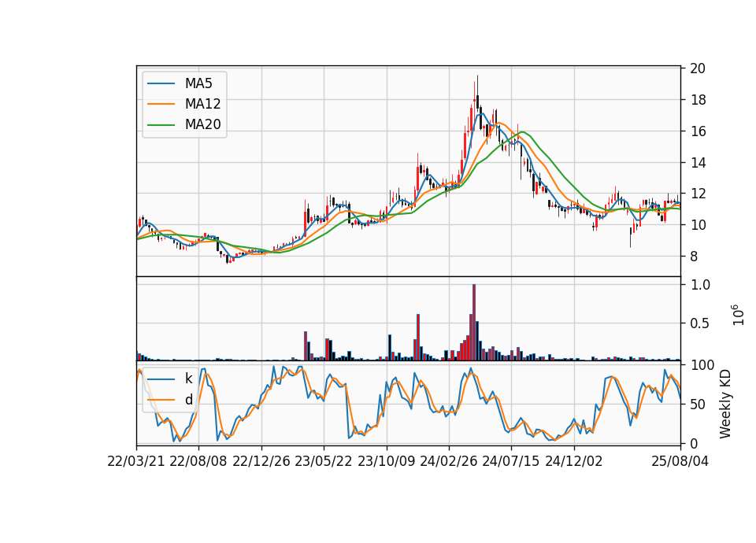This screenshot has height=543, width=756.
Task: Click the price axis value 18
Action: (697, 100)
